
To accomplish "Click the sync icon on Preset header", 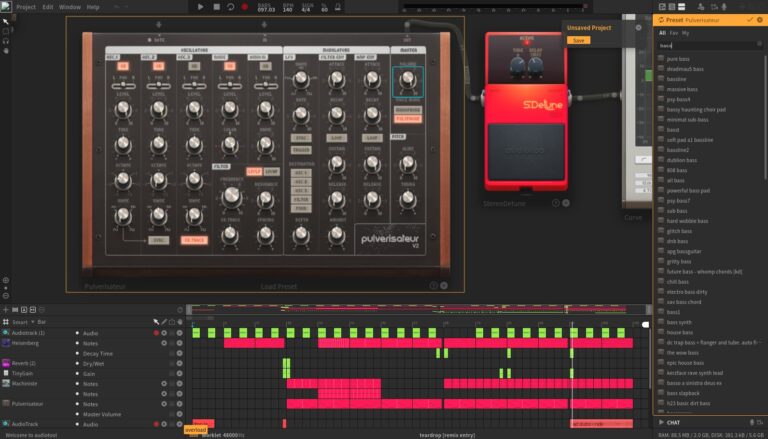I will [x=661, y=20].
